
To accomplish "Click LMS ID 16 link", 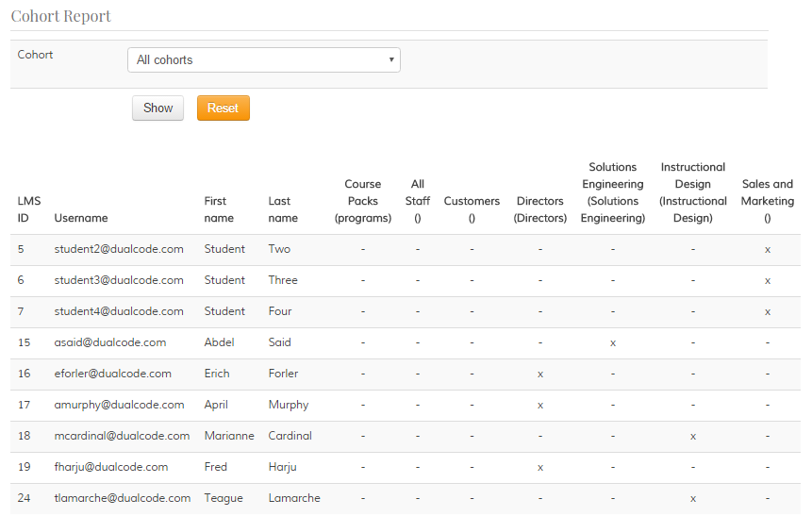I will tap(24, 374).
